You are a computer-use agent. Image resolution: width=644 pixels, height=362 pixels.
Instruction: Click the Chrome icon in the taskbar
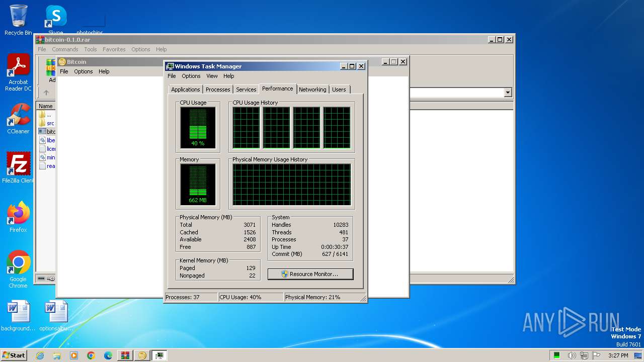(x=91, y=355)
